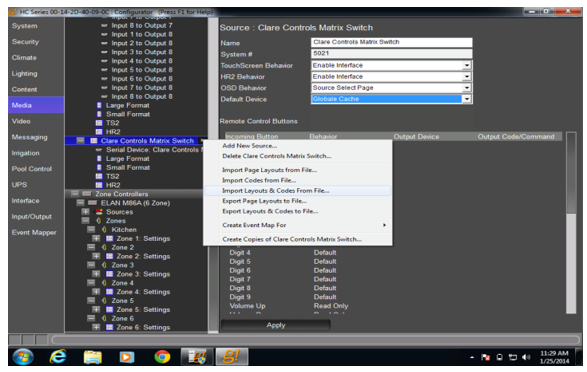This screenshot has width=587, height=372.
Task: Click the System # field
Action: point(392,54)
